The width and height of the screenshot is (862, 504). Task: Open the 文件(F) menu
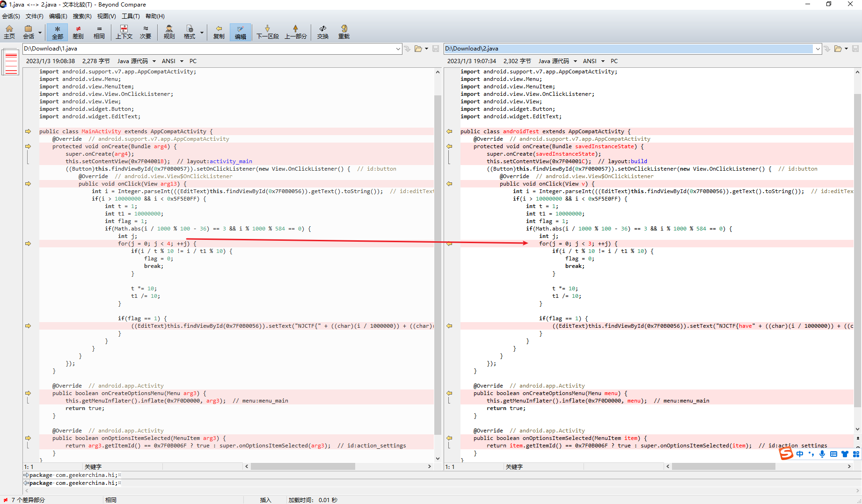click(34, 16)
